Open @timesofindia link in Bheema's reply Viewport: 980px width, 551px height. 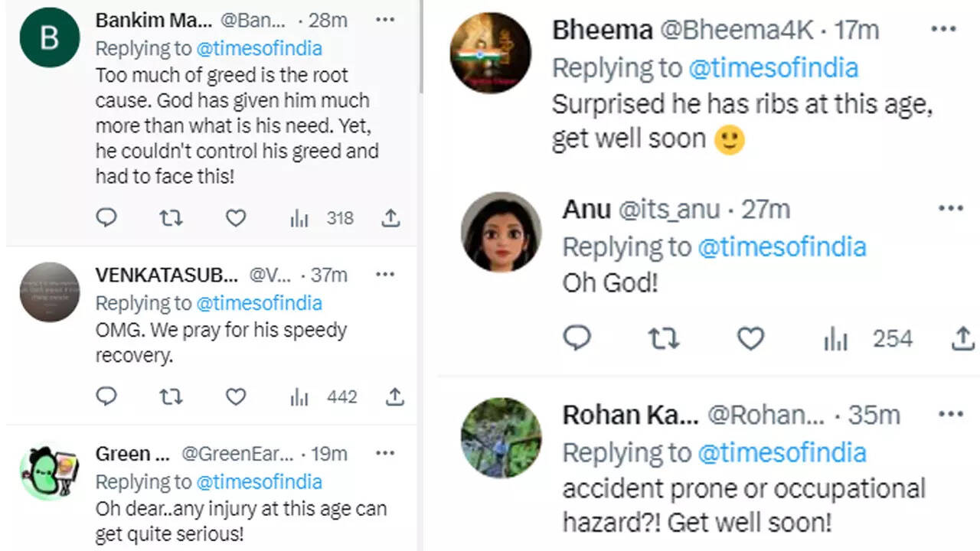(773, 67)
